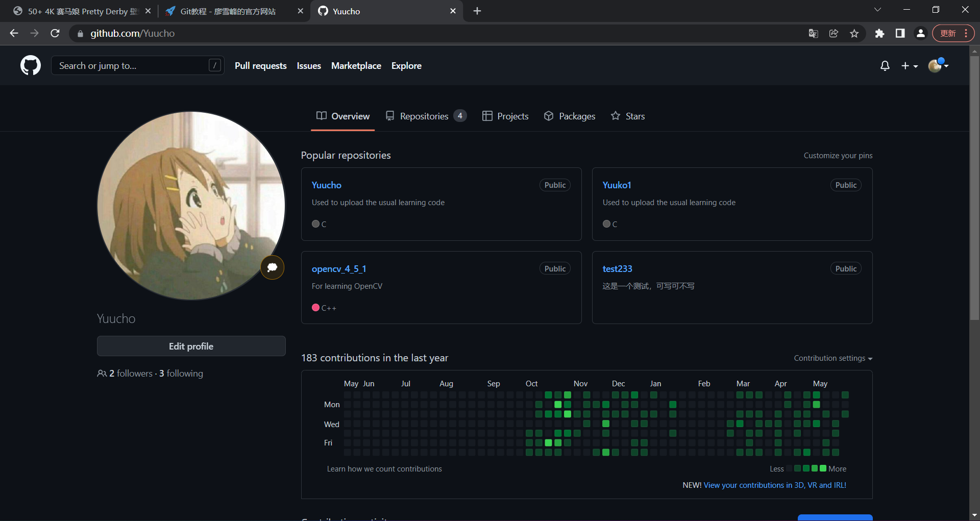The width and height of the screenshot is (980, 521).
Task: Open the Chrome profile account icon
Action: (921, 33)
